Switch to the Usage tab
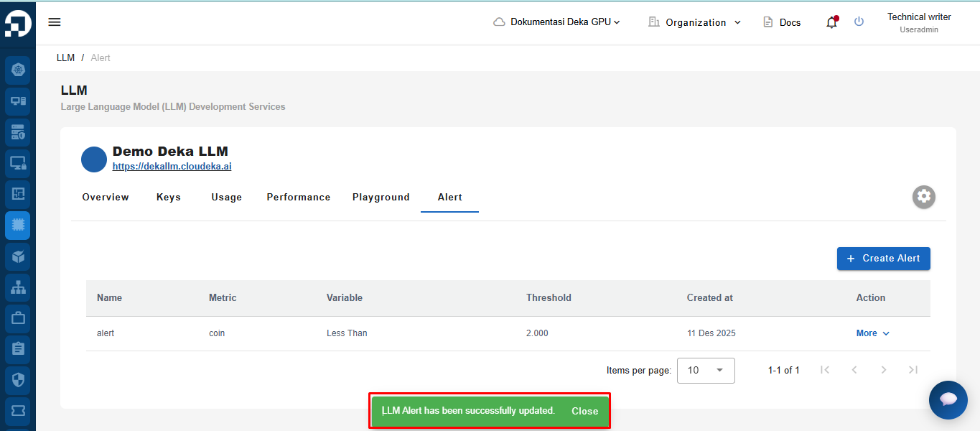Screen dimensions: 980x431 pyautogui.click(x=227, y=198)
